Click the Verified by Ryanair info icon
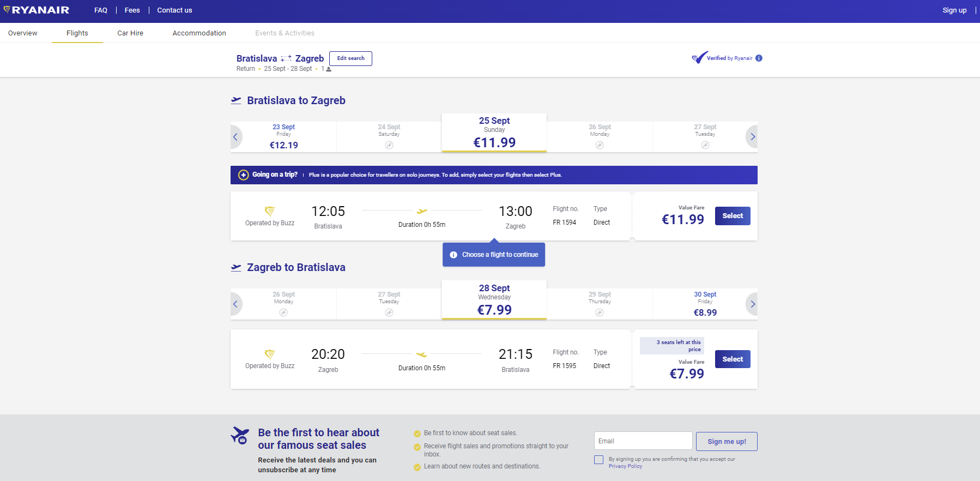 pyautogui.click(x=759, y=58)
